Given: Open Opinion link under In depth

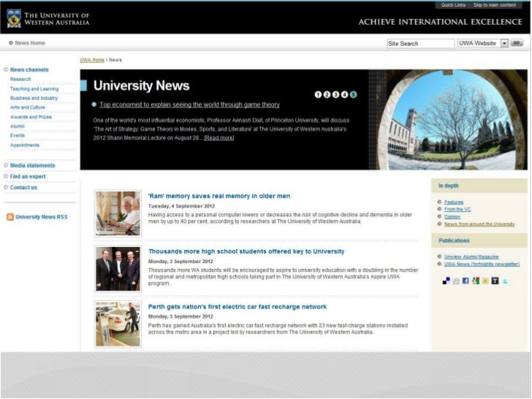Looking at the screenshot, I should [452, 216].
